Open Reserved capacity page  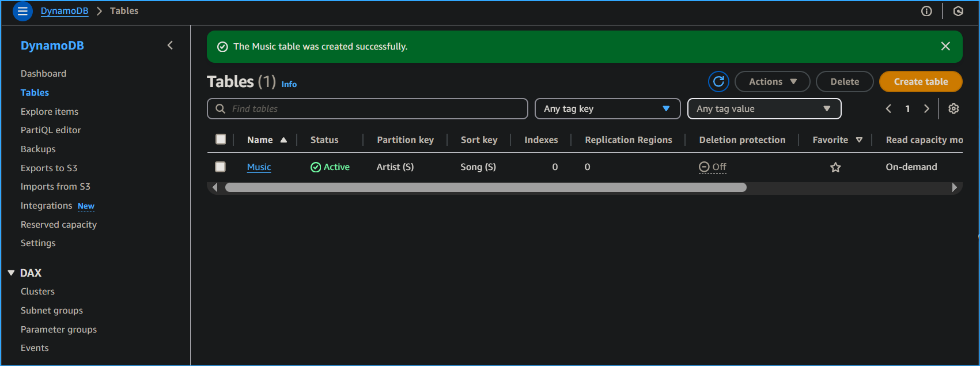(x=59, y=225)
